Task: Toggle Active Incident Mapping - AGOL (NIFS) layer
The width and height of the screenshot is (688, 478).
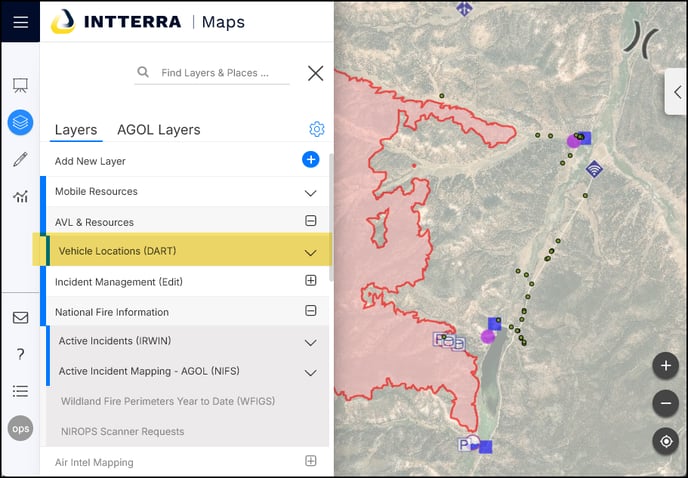Action: [x=149, y=371]
